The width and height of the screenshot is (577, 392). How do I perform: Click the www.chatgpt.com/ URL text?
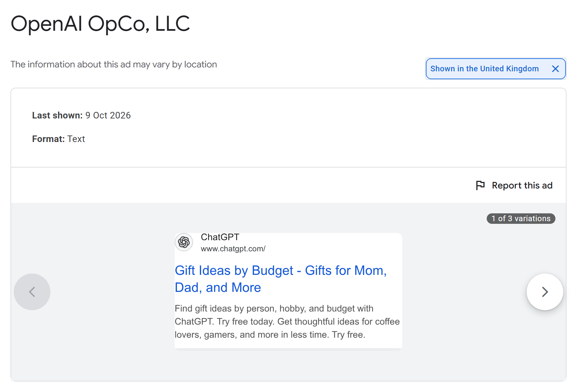(x=233, y=249)
